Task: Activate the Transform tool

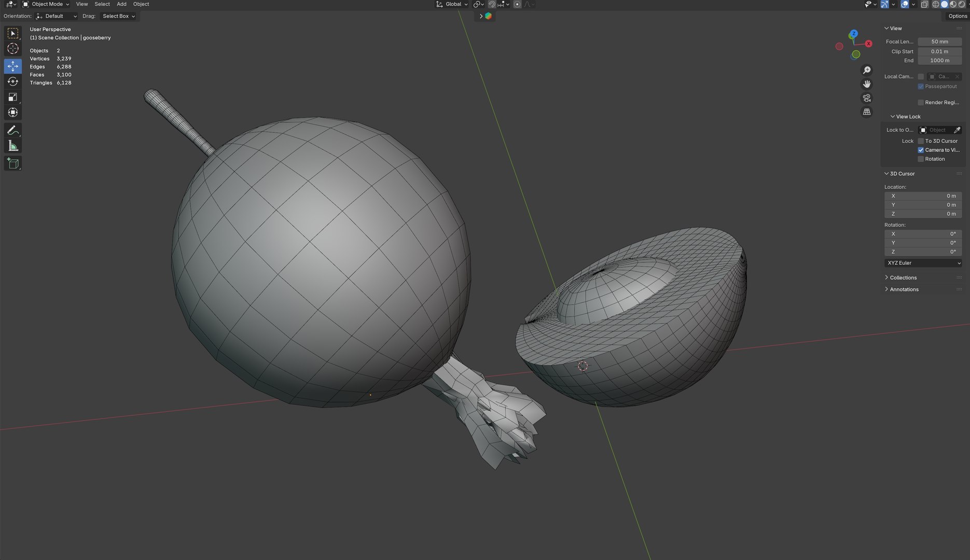Action: [13, 113]
